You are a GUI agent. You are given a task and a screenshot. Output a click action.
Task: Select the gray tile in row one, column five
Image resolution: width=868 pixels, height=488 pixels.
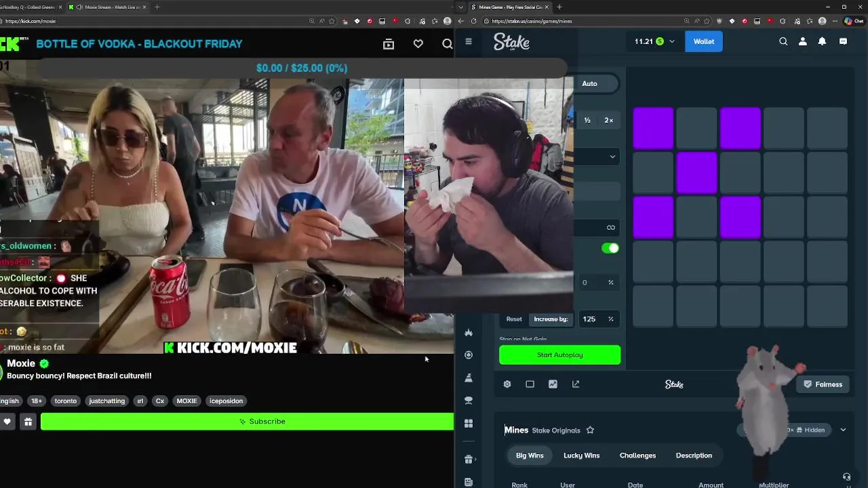[x=827, y=128]
